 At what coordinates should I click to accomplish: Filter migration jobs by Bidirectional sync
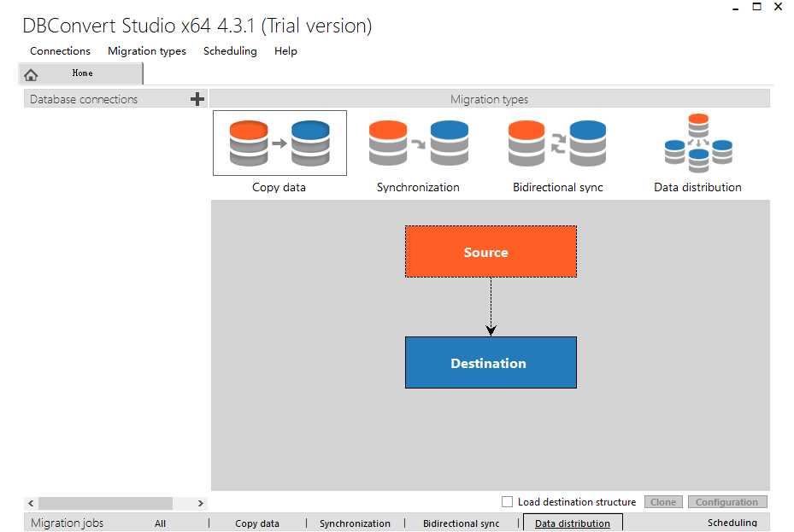(461, 523)
